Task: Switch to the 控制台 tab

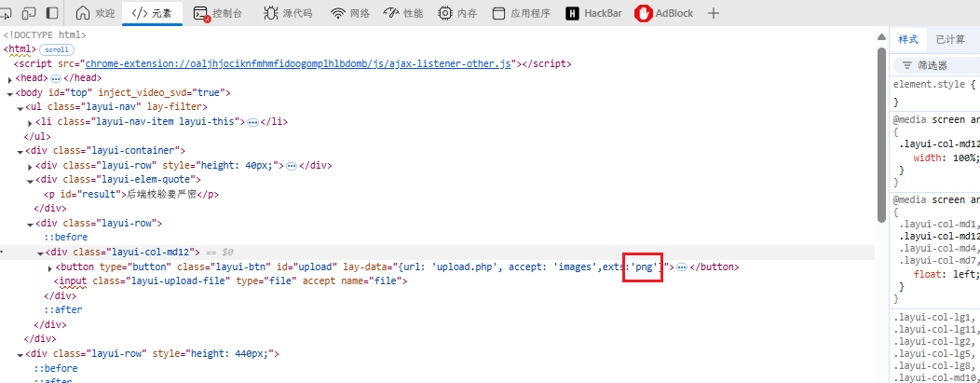Action: click(x=218, y=13)
